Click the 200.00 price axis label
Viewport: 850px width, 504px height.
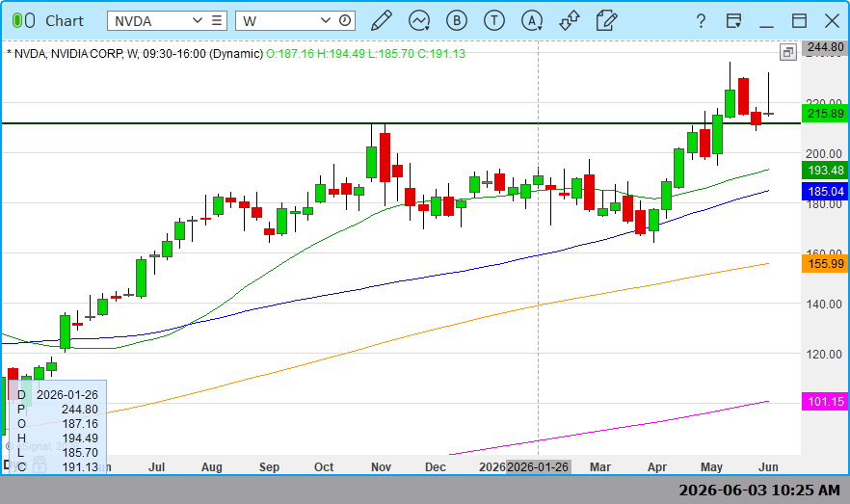click(823, 154)
